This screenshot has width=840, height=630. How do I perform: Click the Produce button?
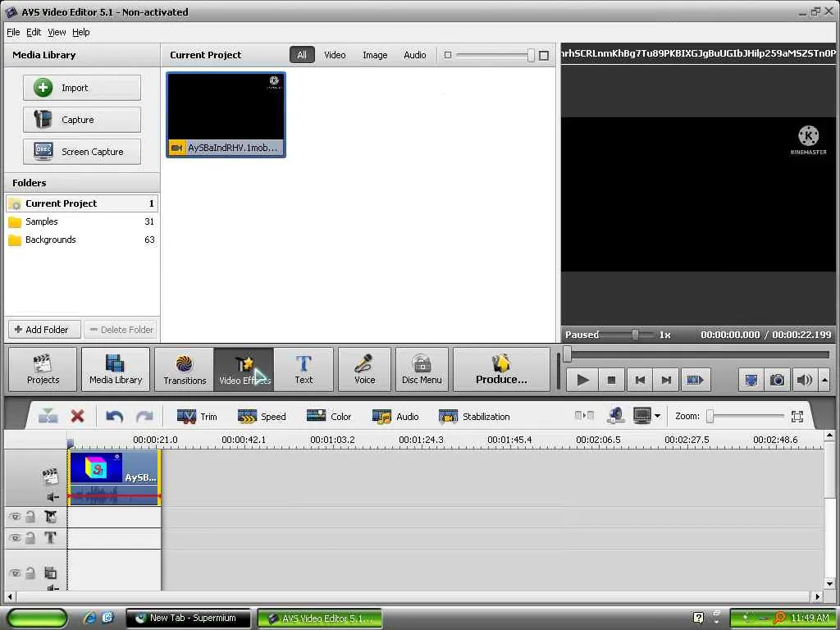pyautogui.click(x=501, y=369)
